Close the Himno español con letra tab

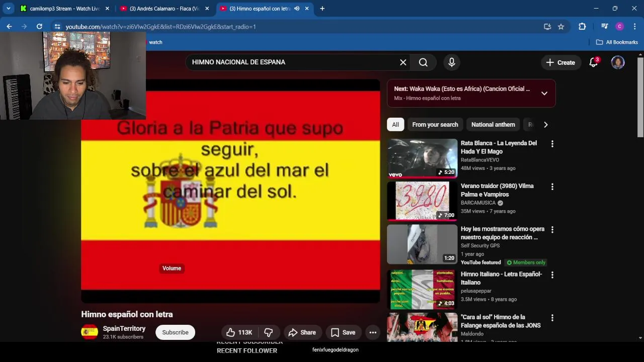coord(307,9)
